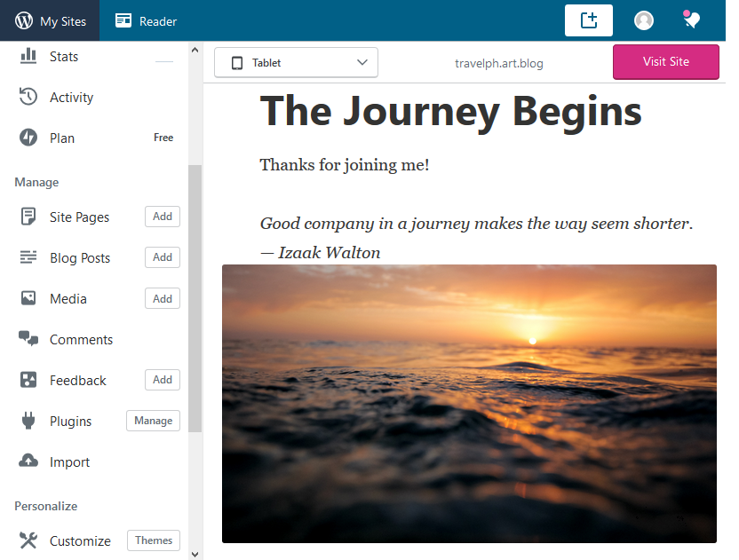Click the travelph.art.blog site address

498,63
